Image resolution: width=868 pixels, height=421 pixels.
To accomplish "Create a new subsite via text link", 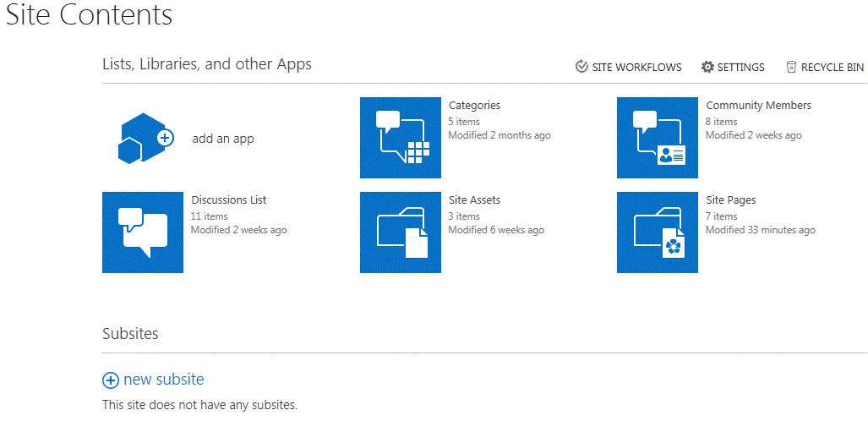I will tap(163, 380).
